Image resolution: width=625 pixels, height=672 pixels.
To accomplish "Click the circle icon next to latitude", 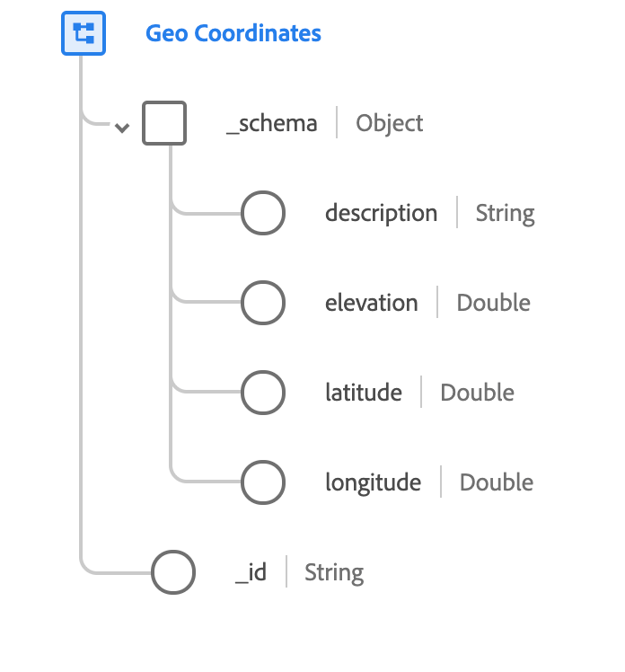I will 263,393.
